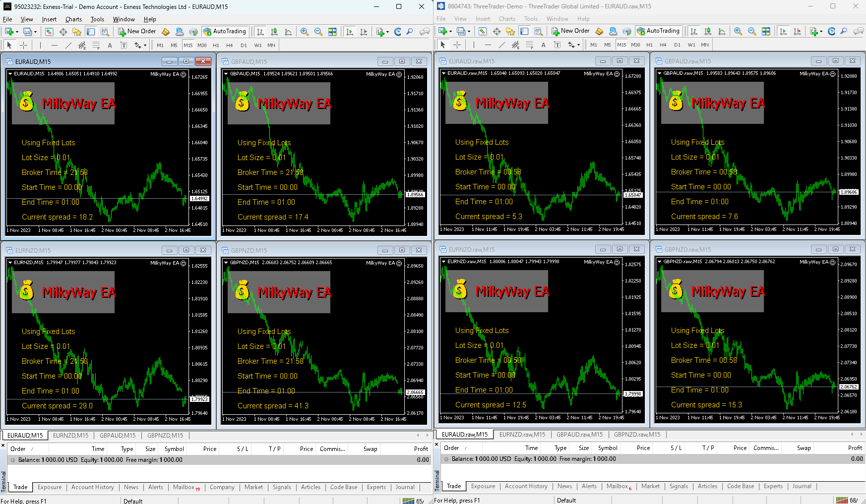Image resolution: width=866 pixels, height=504 pixels.
Task: Switch to H1 timeframe in Exness window
Action: tap(216, 45)
